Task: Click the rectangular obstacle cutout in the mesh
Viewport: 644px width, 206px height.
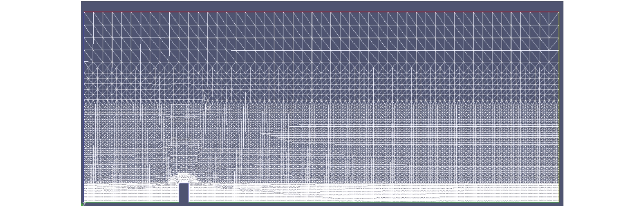Action: click(184, 192)
